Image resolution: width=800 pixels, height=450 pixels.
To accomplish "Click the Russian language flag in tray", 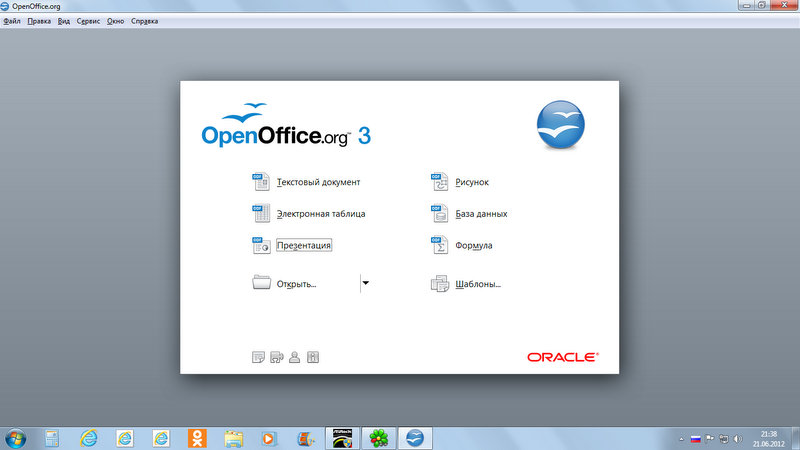I will (695, 439).
